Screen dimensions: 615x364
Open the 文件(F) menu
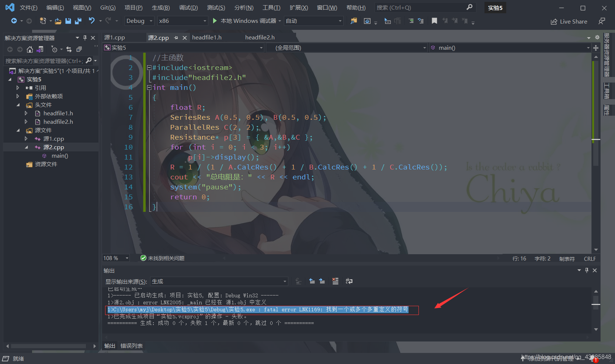click(x=28, y=8)
